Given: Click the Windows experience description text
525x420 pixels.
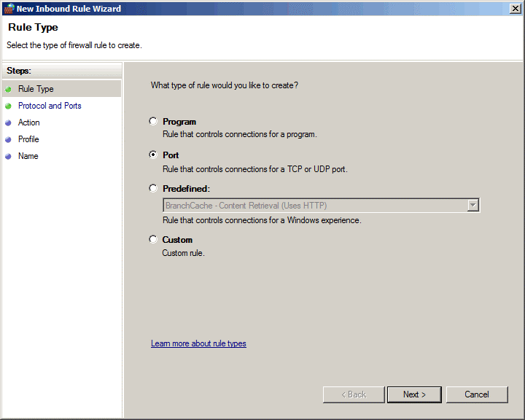Looking at the screenshot, I should tap(262, 220).
